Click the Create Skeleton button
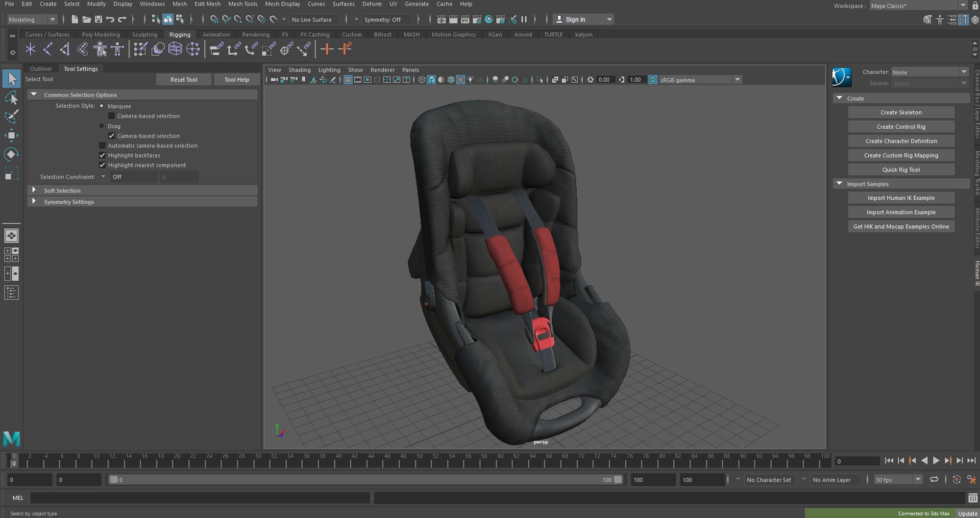 901,112
